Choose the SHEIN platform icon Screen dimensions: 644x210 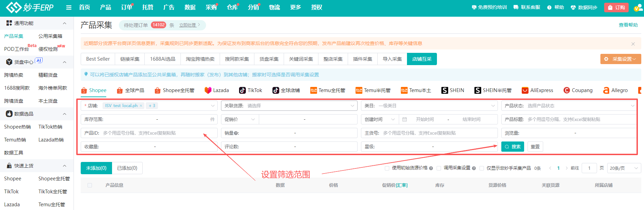pyautogui.click(x=445, y=90)
